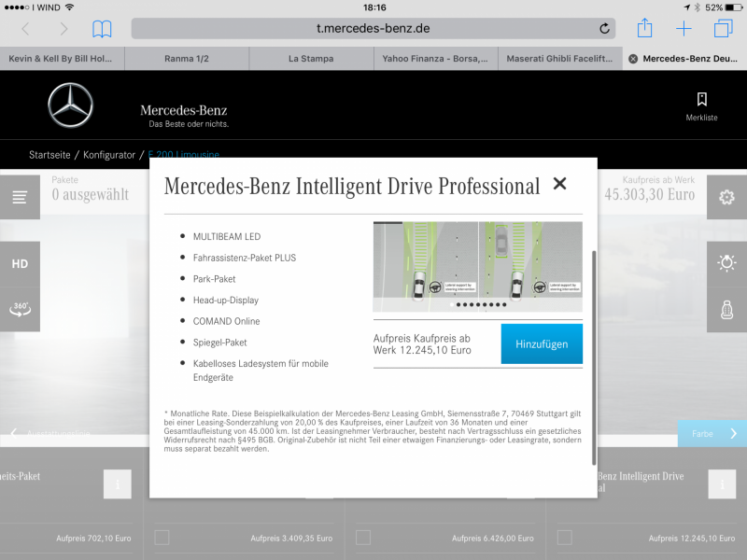Open the left hamburger menu

click(20, 197)
